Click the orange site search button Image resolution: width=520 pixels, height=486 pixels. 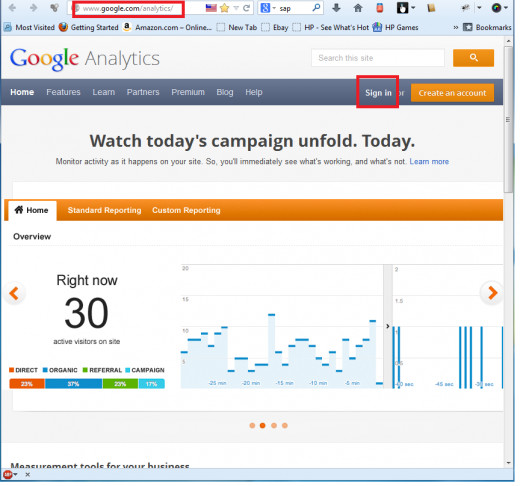click(473, 58)
